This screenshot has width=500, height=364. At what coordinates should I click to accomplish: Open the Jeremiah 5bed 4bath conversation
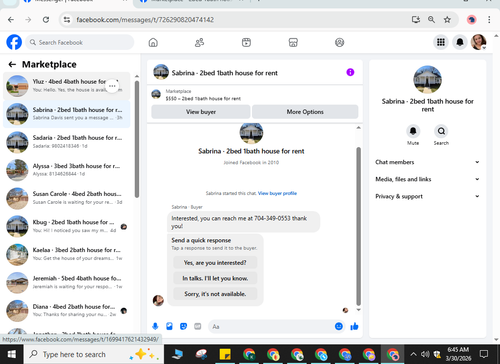pyautogui.click(x=67, y=282)
